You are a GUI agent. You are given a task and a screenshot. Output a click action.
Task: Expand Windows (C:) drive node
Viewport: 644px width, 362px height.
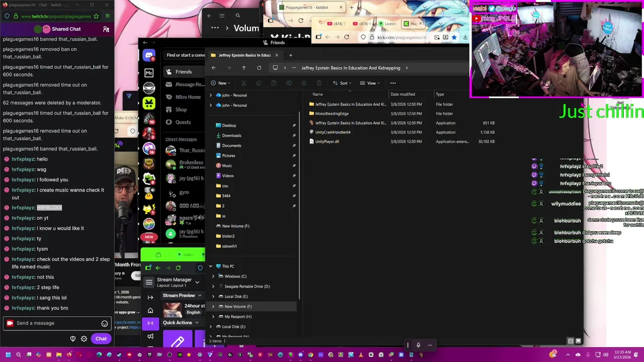(213, 276)
